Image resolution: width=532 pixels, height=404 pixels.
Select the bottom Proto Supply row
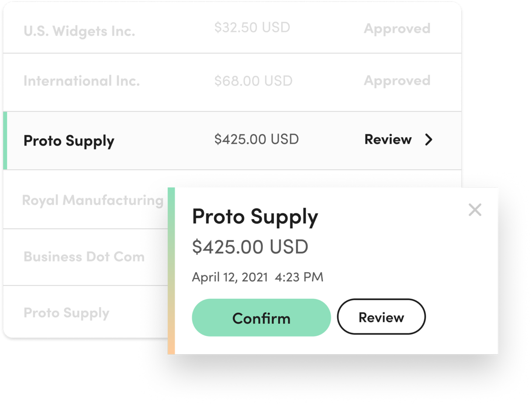[66, 313]
